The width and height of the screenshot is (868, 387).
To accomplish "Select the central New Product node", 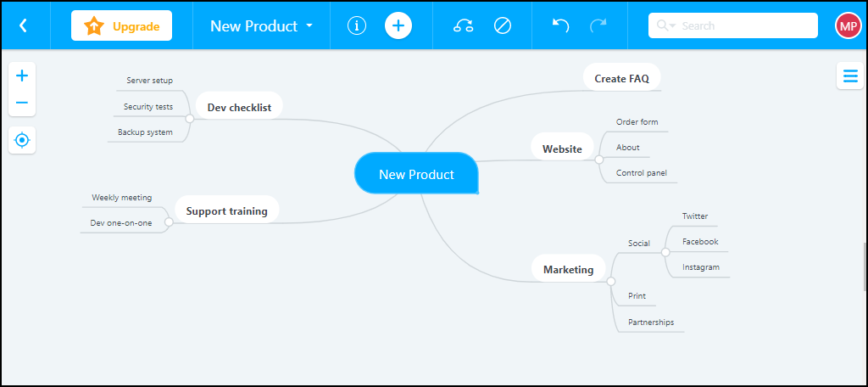I will pos(416,174).
